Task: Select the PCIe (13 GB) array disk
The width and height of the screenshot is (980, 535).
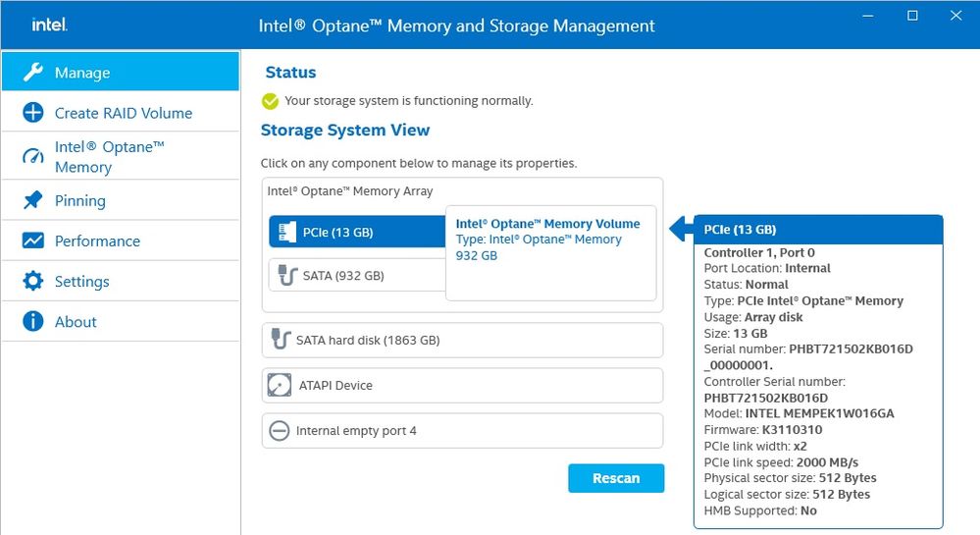Action: pyautogui.click(x=357, y=232)
